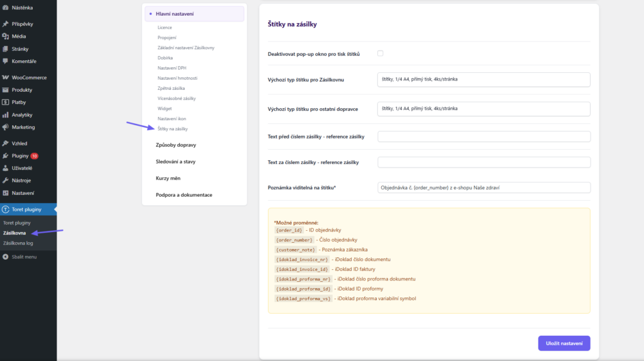Click the red 10 plugin update badge
Image resolution: width=644 pixels, height=361 pixels.
coord(35,156)
